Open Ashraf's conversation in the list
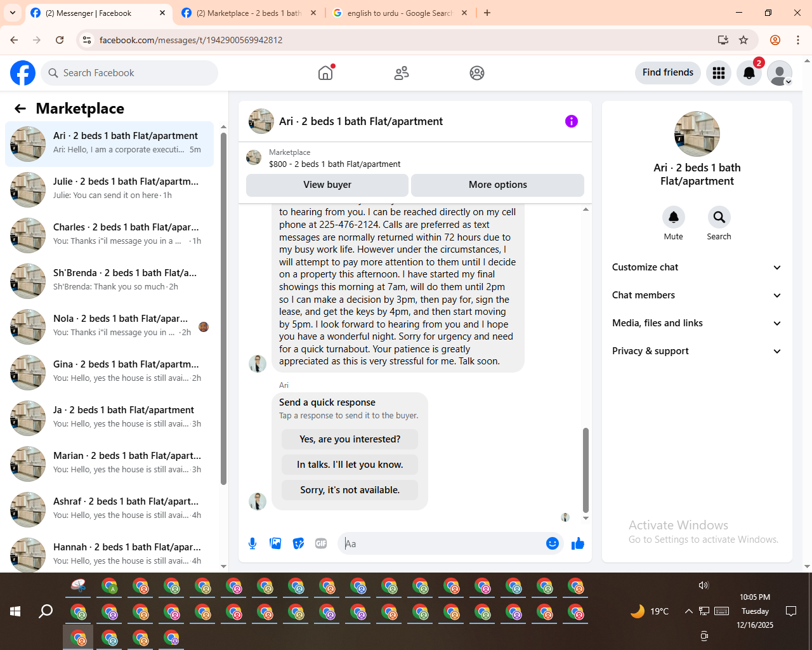 [x=110, y=509]
